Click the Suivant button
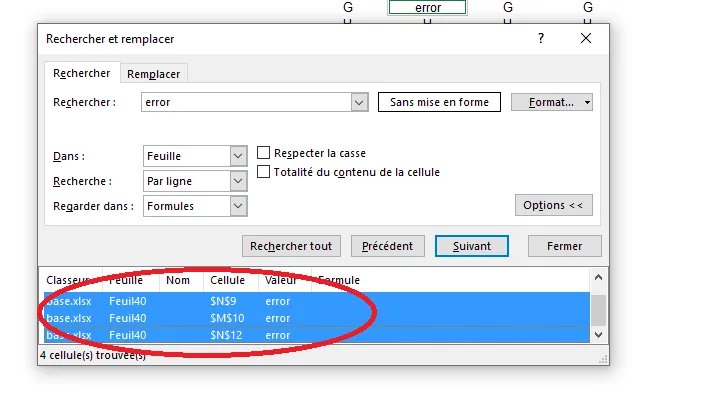This screenshot has width=710, height=401. click(472, 246)
